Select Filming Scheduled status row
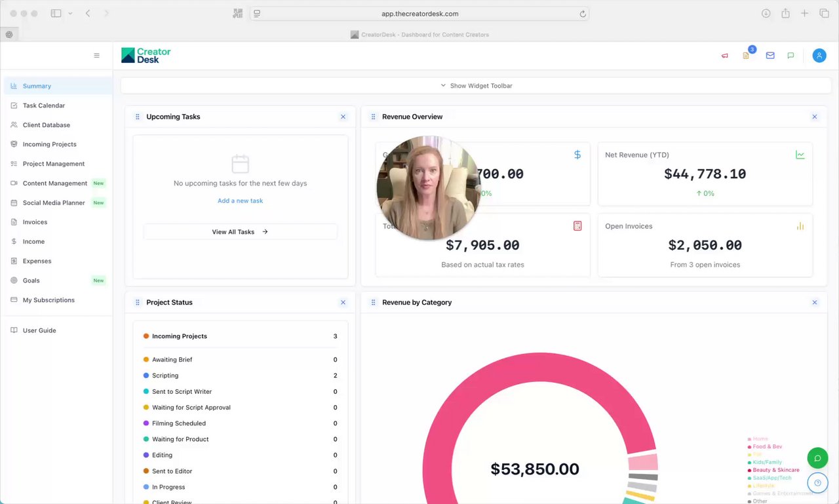 click(241, 423)
